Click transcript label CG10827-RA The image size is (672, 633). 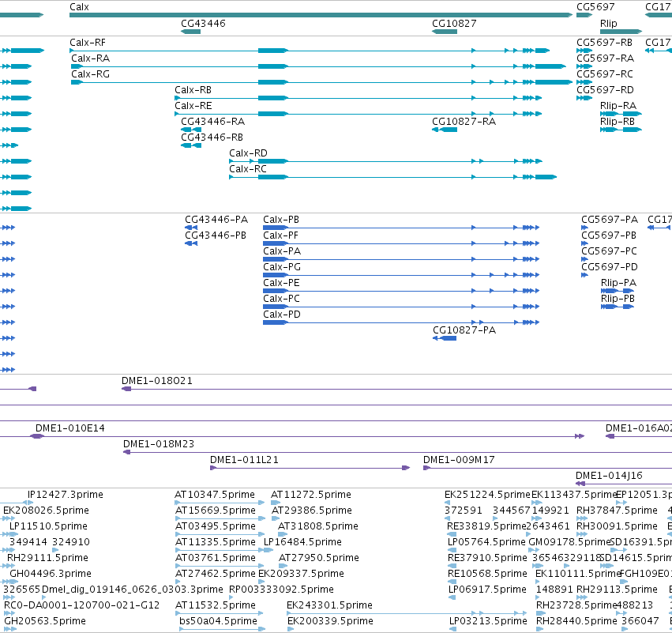(x=464, y=122)
